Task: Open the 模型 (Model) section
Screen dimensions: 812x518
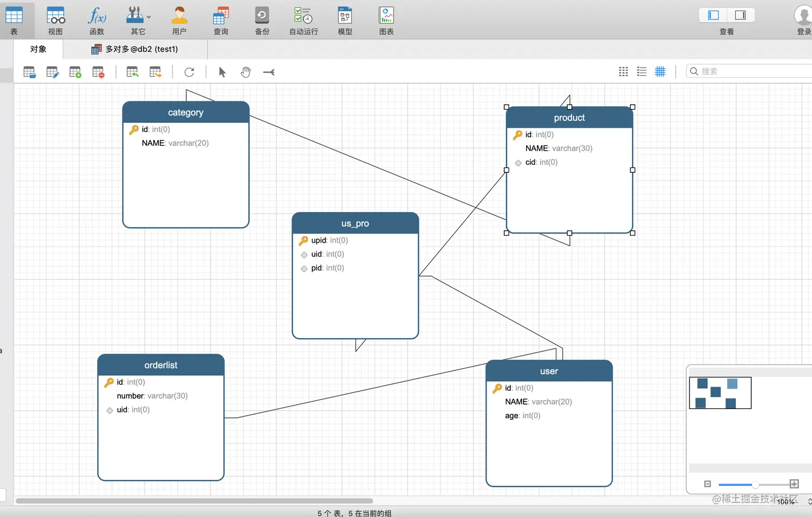Action: (345, 20)
